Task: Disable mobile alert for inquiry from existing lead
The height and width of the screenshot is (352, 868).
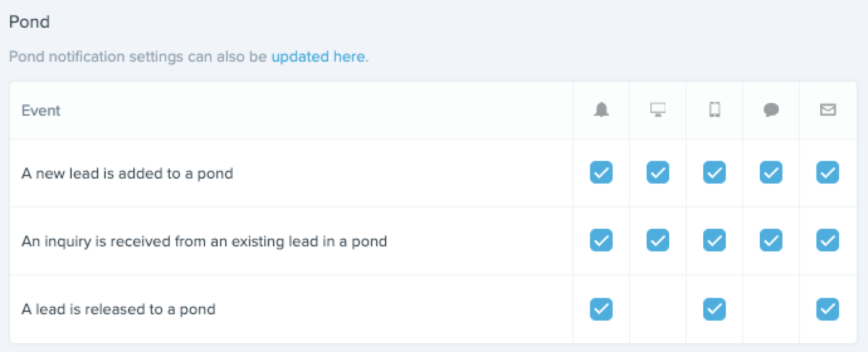Action: [715, 240]
